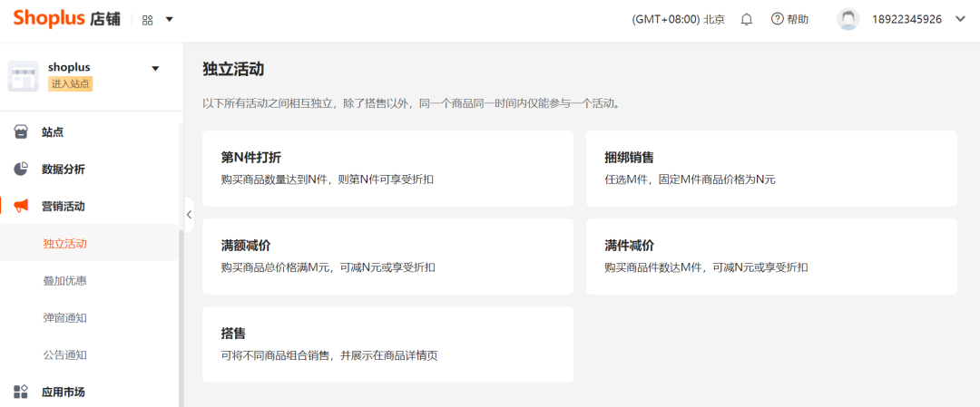Click the user avatar image
980x407 pixels.
[848, 19]
